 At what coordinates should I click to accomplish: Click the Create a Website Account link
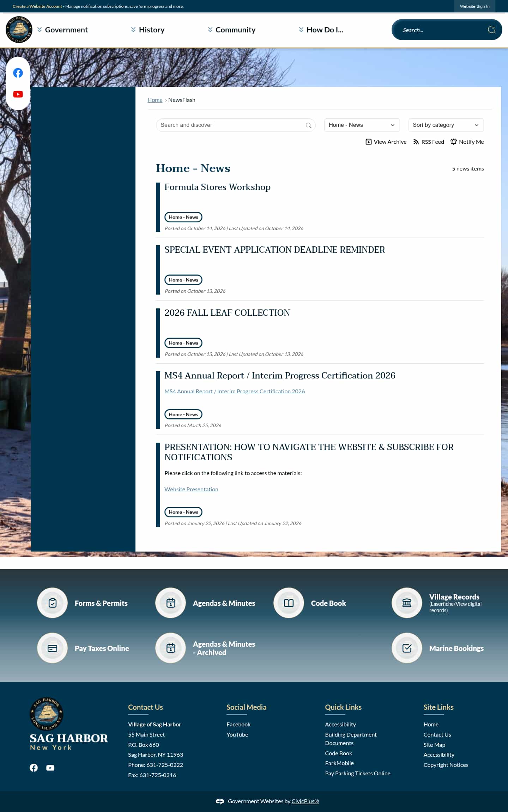[x=37, y=6]
